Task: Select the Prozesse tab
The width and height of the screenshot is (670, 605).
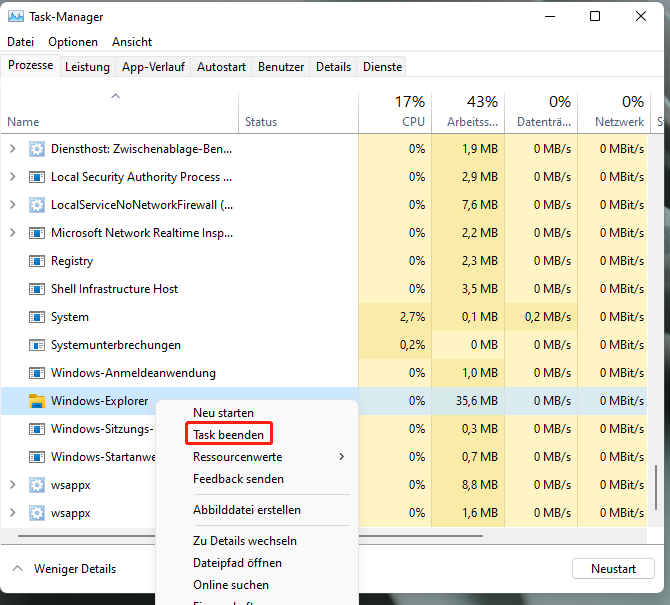Action: coord(30,65)
